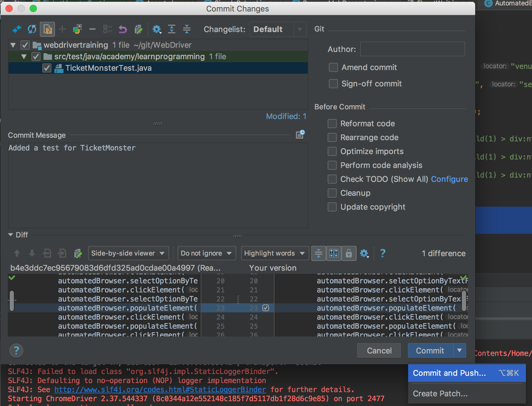Click the diff lock read-only icon
The height and width of the screenshot is (406, 532).
tap(349, 253)
